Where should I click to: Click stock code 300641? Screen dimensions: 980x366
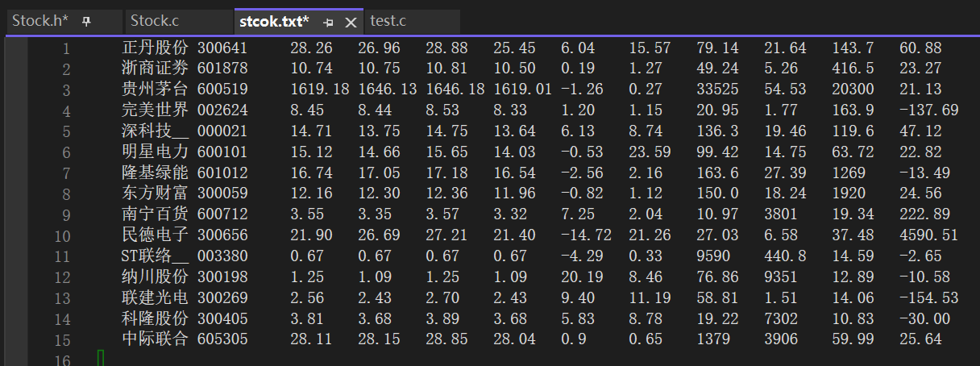tap(222, 48)
